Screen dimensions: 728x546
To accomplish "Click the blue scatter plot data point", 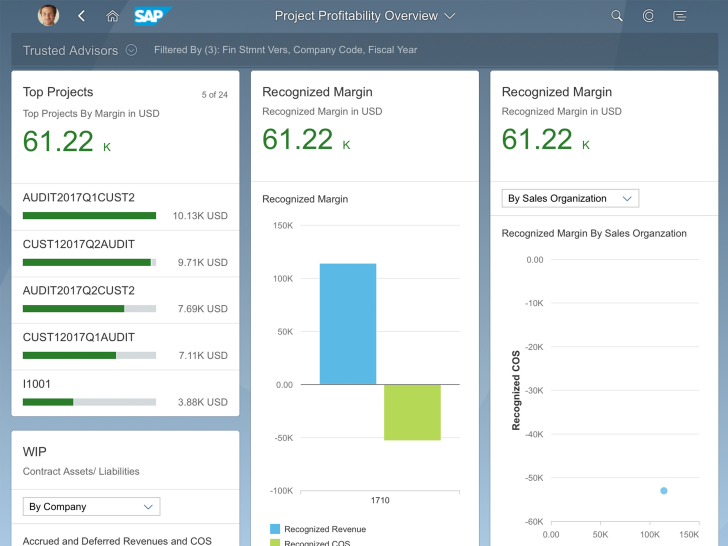I will (x=663, y=490).
